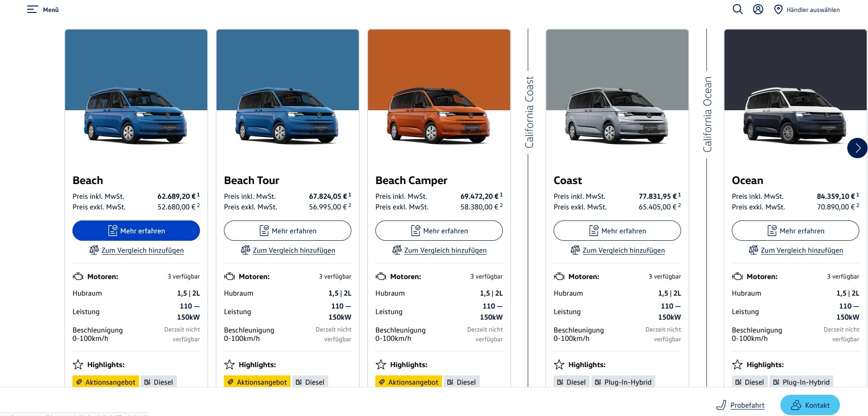Click the search magnifier icon
868x416 pixels.
tap(737, 10)
